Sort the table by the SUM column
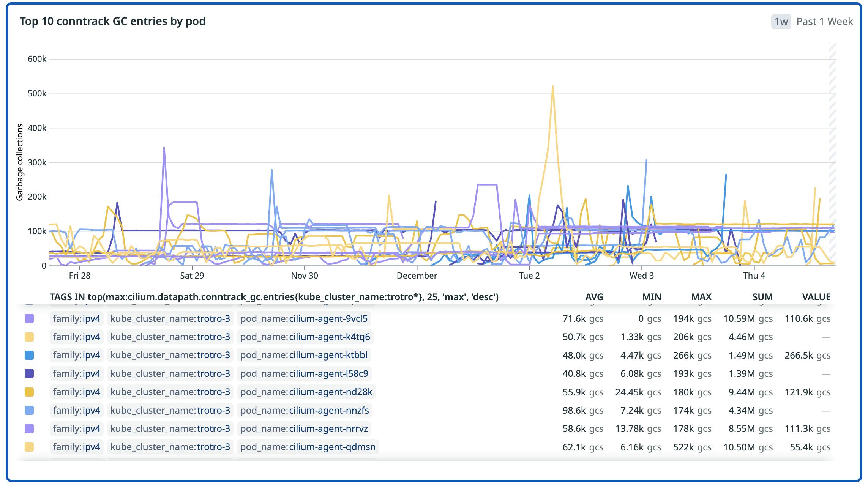Screen dimensions: 868x485 761,297
